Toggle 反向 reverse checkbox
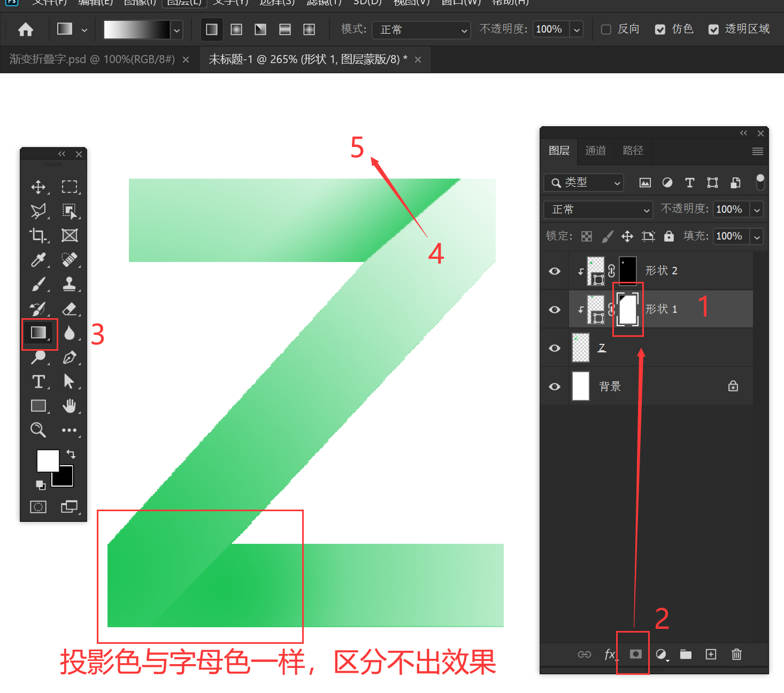Image resolution: width=784 pixels, height=693 pixels. [x=606, y=29]
